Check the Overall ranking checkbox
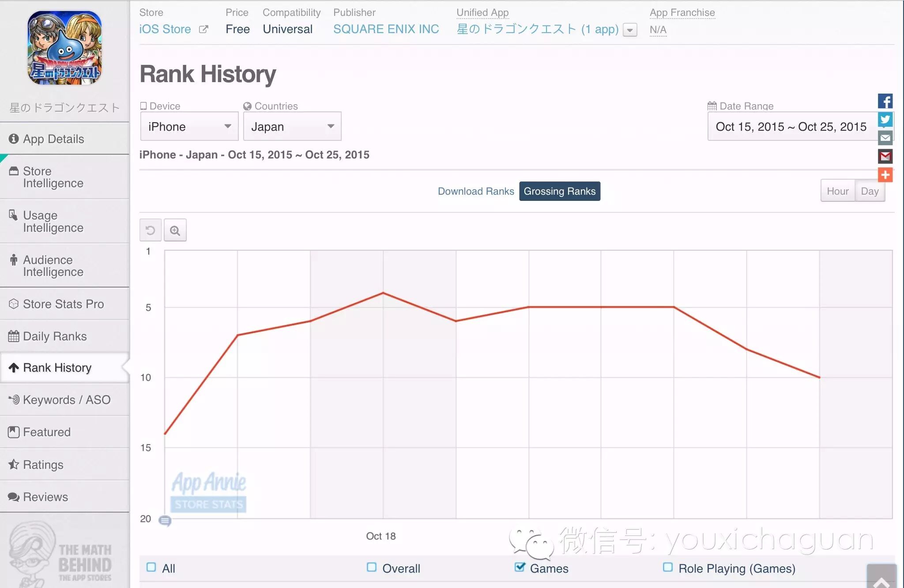The height and width of the screenshot is (588, 904). pos(372,567)
